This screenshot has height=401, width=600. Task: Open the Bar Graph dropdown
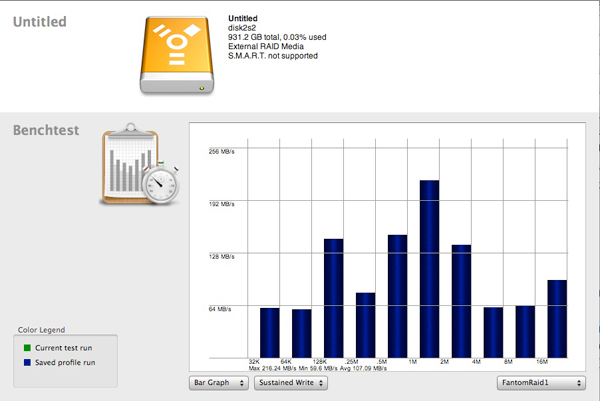point(218,382)
